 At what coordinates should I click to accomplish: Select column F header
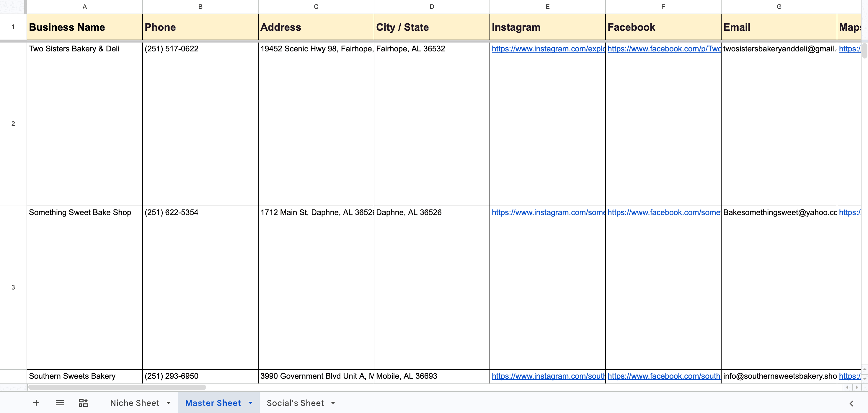(663, 7)
